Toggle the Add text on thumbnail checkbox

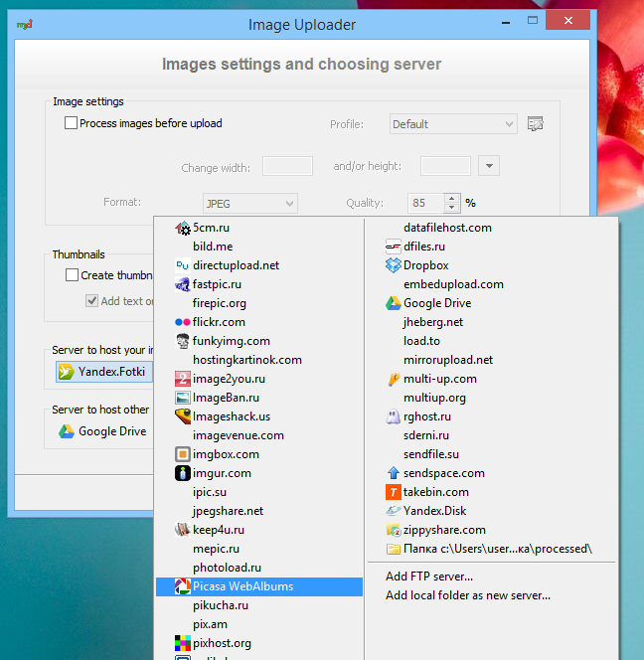91,301
